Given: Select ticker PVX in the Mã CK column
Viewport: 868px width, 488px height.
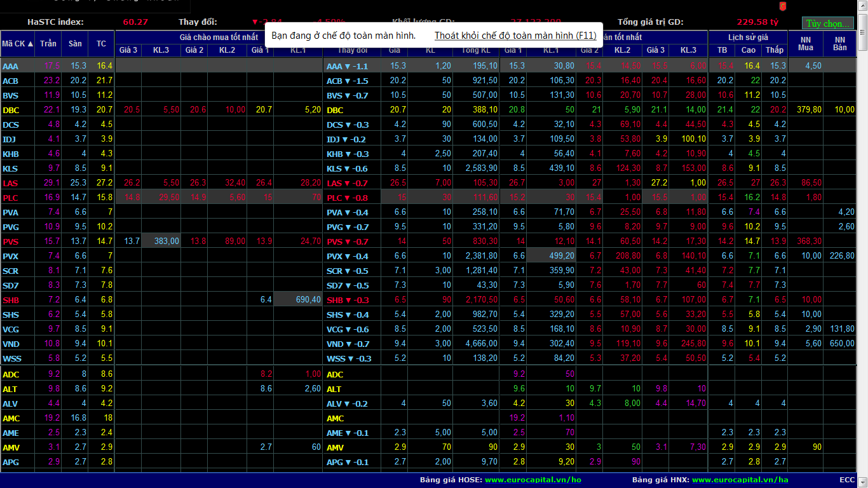Looking at the screenshot, I should click(x=11, y=256).
